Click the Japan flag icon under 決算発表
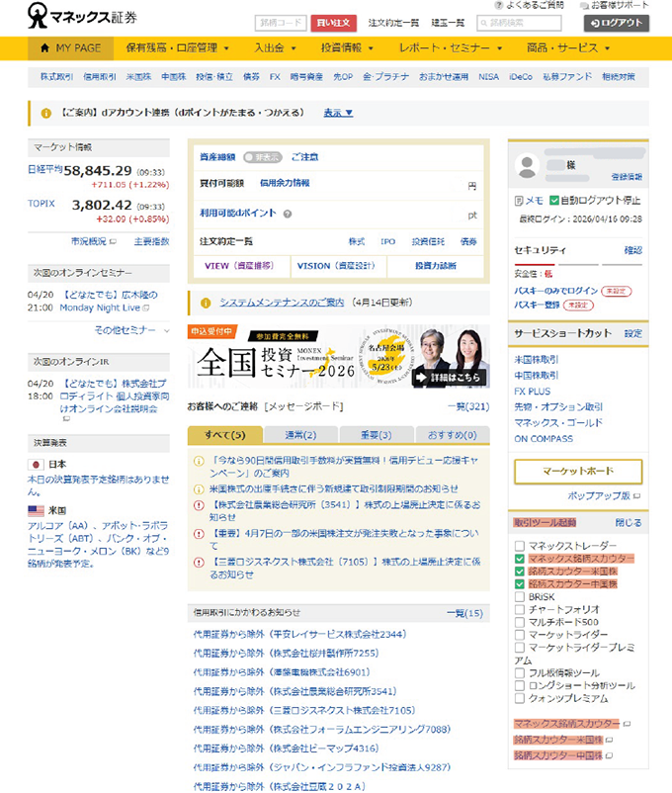 [x=36, y=464]
